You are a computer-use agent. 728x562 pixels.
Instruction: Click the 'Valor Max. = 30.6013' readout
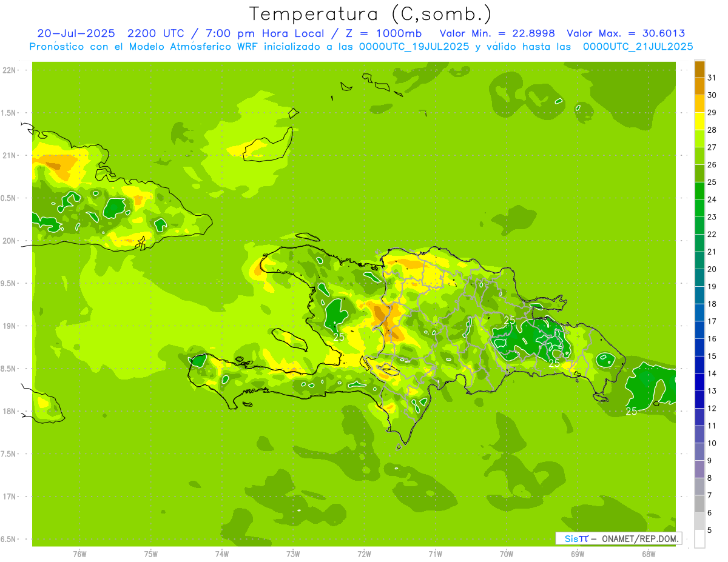[626, 33]
